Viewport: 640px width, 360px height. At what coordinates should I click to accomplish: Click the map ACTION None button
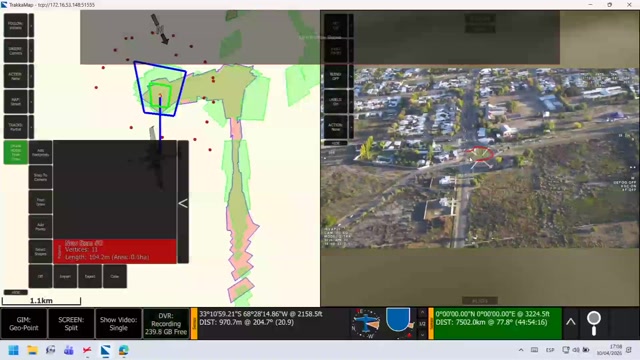[16, 76]
